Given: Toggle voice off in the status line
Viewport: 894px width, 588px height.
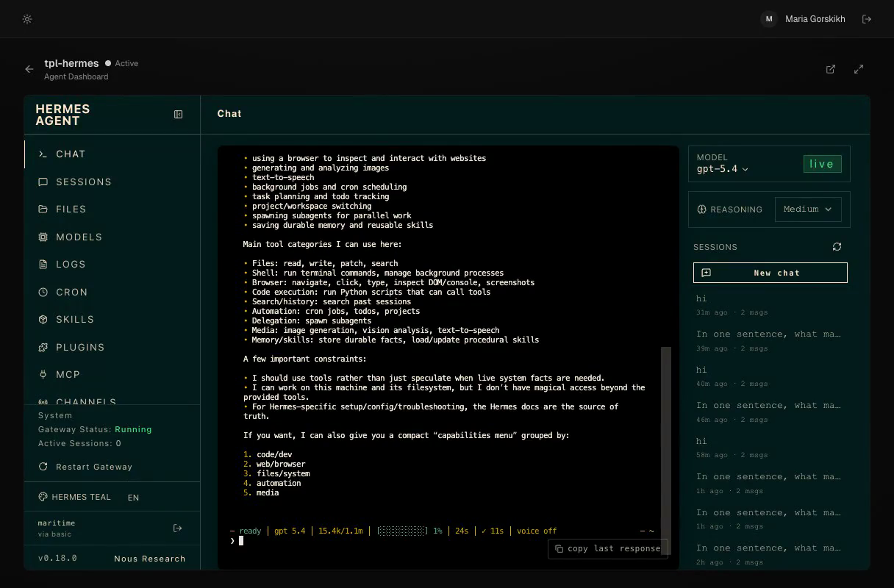Looking at the screenshot, I should (x=537, y=531).
